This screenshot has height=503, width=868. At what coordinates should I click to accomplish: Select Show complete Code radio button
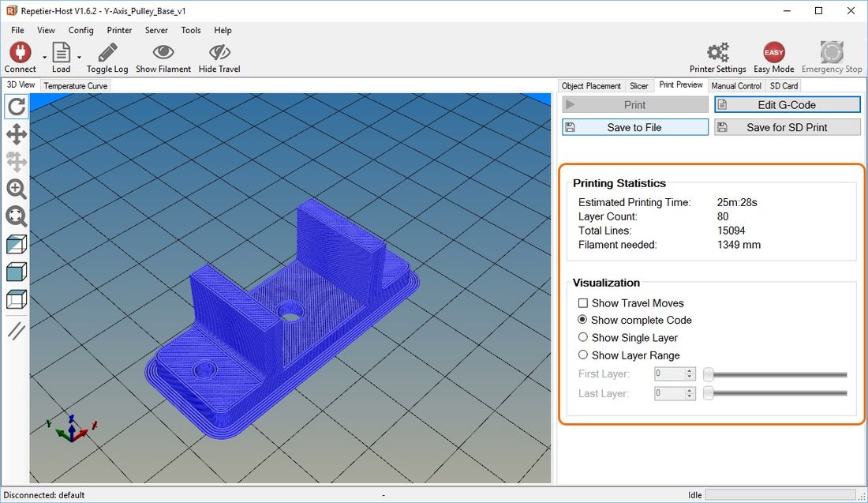point(582,320)
